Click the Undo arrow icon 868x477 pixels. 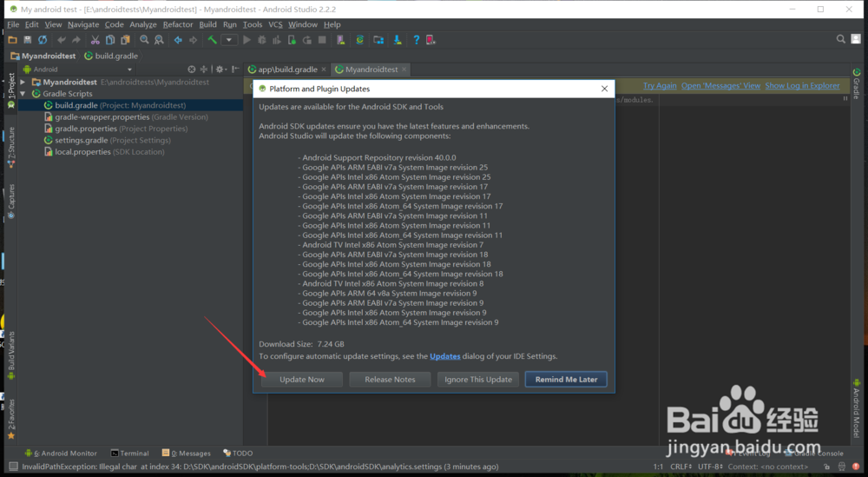62,40
